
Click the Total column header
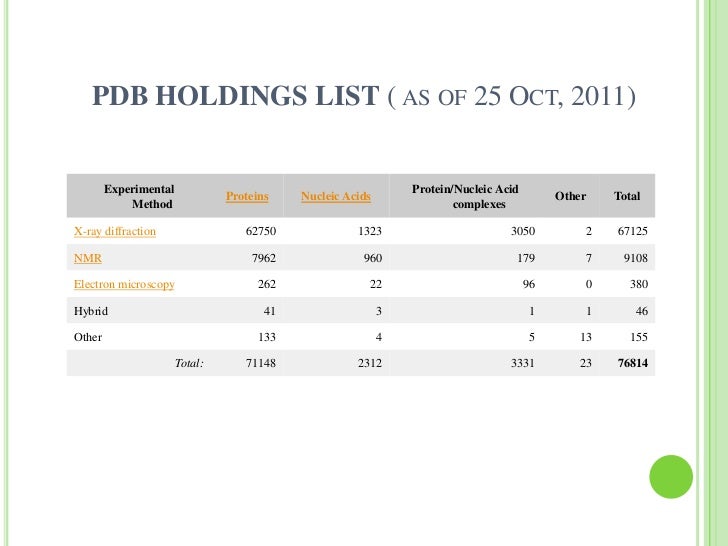tap(627, 196)
